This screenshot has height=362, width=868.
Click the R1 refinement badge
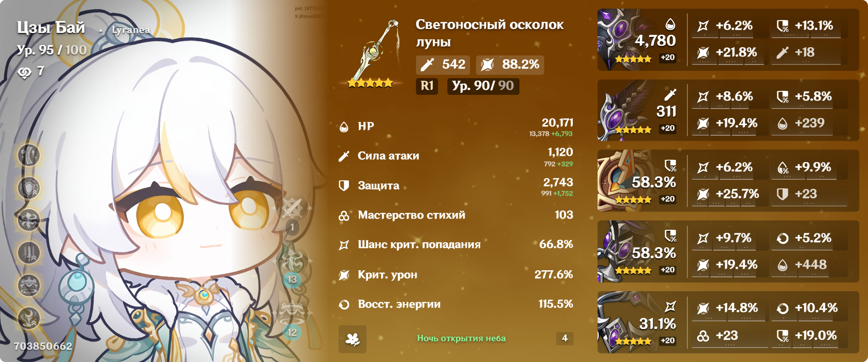[427, 86]
